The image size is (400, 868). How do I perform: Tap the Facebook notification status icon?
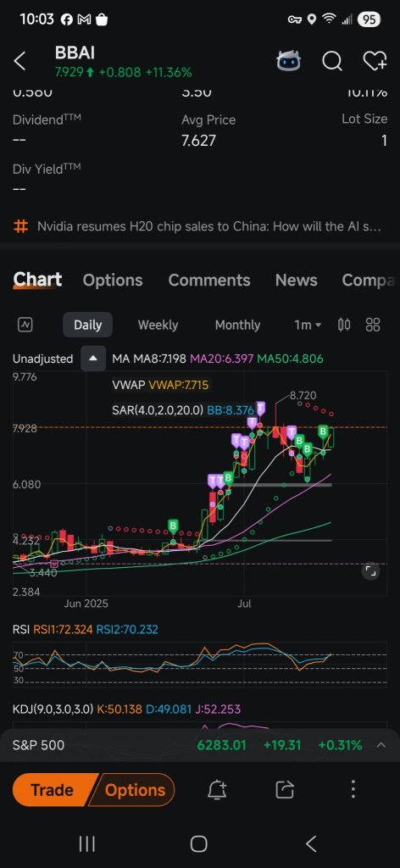tap(66, 19)
